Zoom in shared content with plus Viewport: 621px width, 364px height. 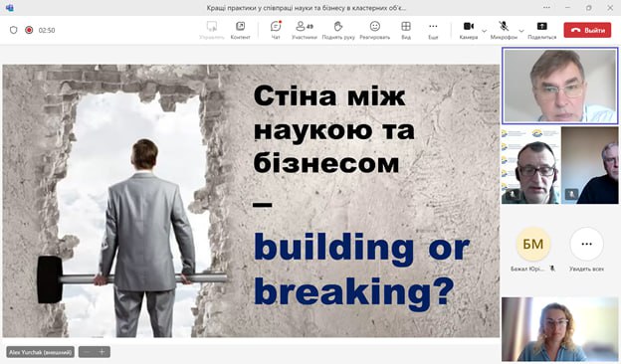[x=102, y=352]
